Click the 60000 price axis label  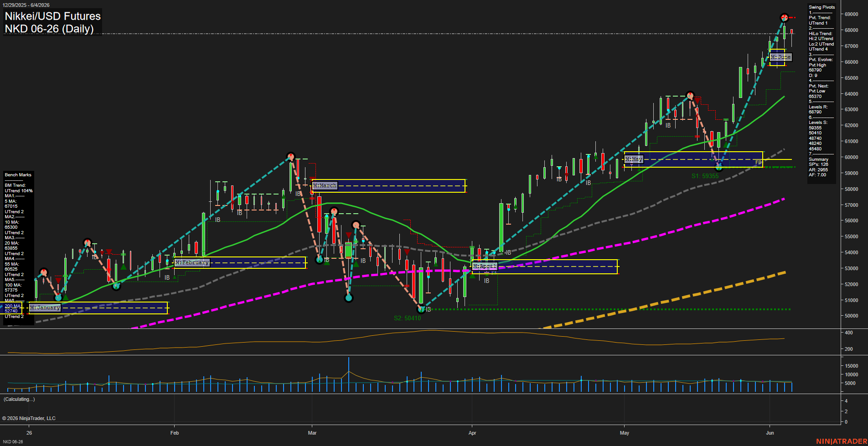[851, 158]
